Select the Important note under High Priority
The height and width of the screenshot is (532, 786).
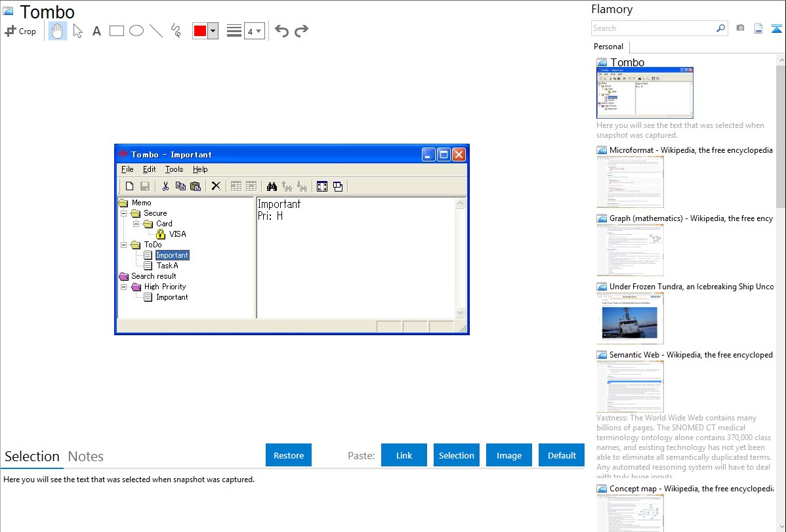[x=172, y=297]
